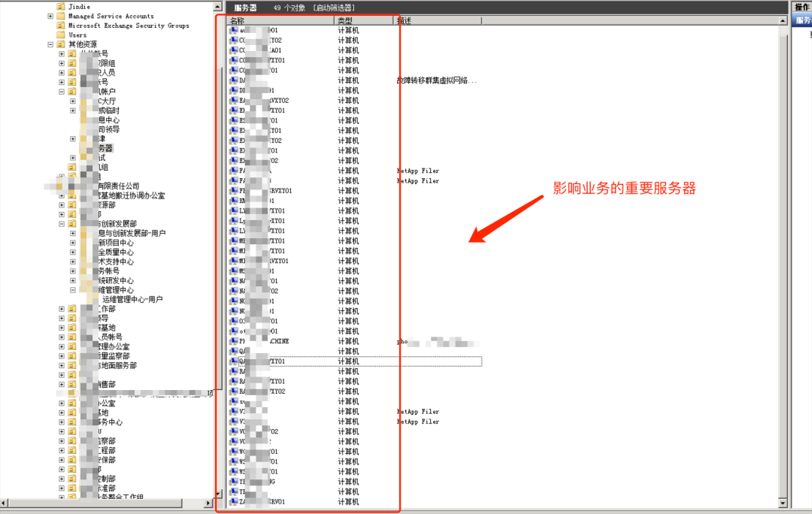Click computer icon of the 故障转移群集 row
Screen dimensions: 812x514
pos(234,80)
